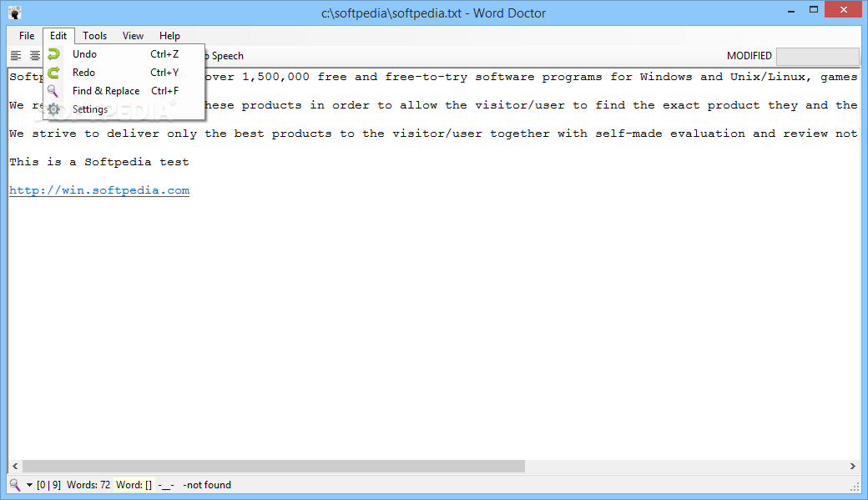Close the open Edit menu
Screen dimensions: 868x500
(x=58, y=35)
